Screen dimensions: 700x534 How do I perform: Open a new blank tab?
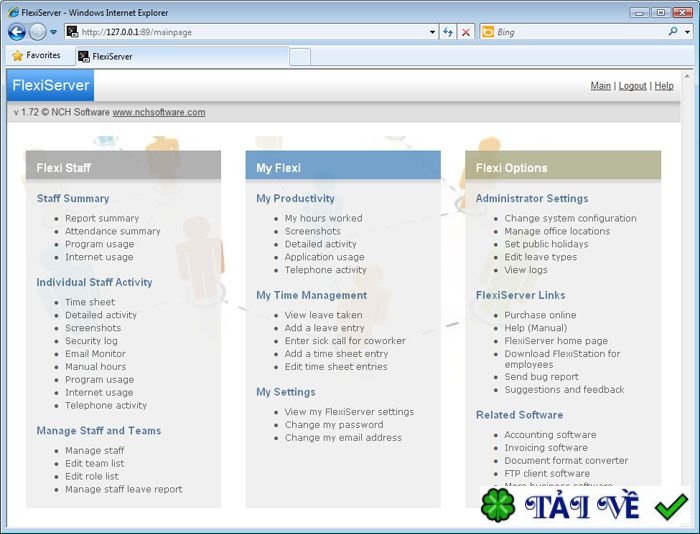[x=300, y=57]
